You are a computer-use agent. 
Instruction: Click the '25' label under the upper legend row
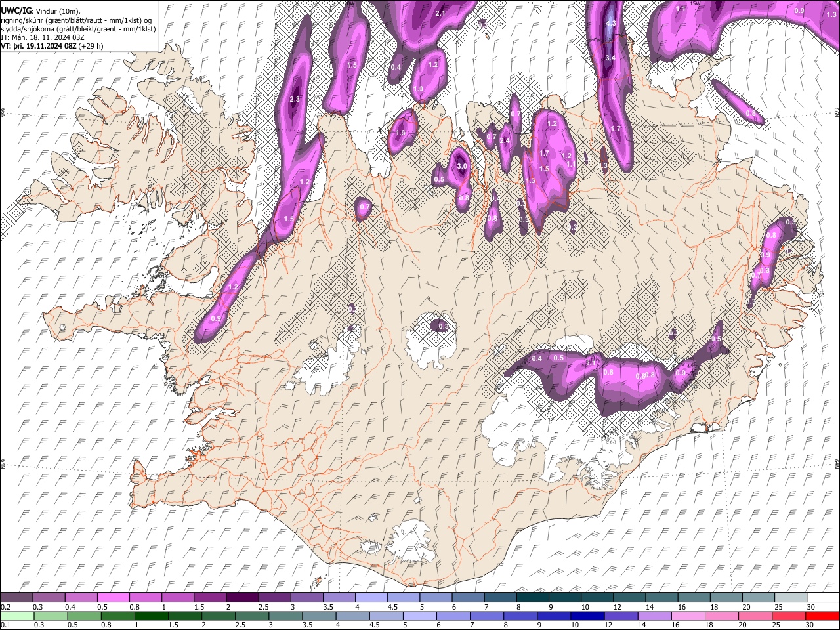778,607
